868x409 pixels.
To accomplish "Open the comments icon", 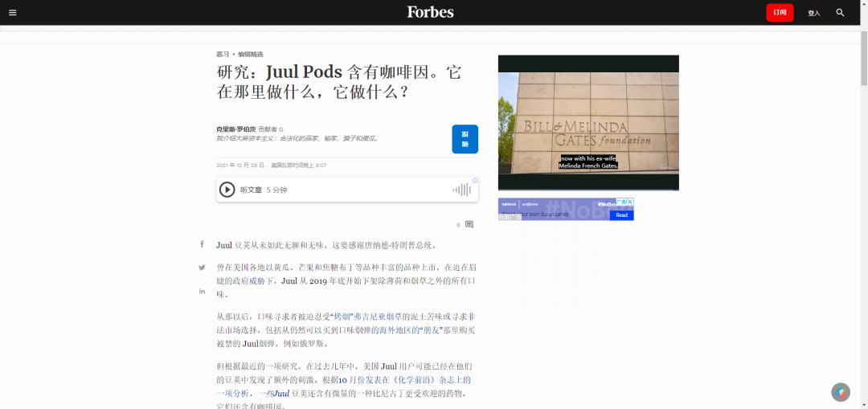I will [x=469, y=225].
